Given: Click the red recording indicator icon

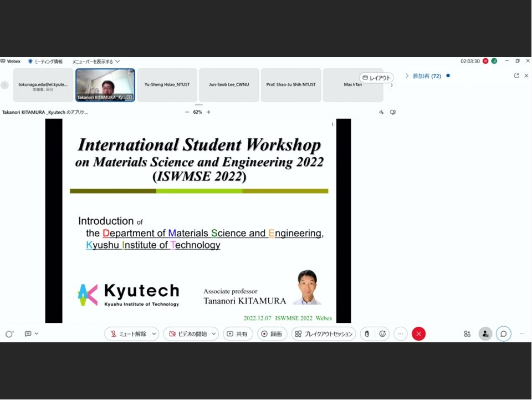Looking at the screenshot, I should [x=485, y=61].
